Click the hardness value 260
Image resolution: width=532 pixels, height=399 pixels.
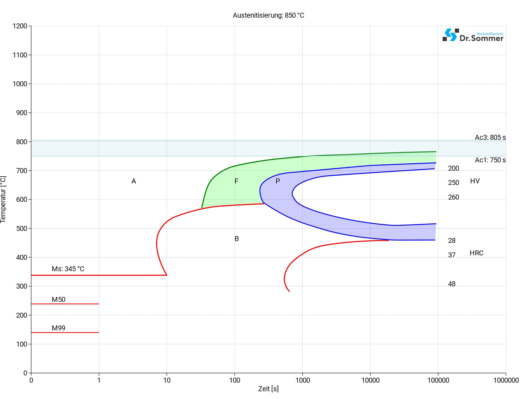[453, 197]
